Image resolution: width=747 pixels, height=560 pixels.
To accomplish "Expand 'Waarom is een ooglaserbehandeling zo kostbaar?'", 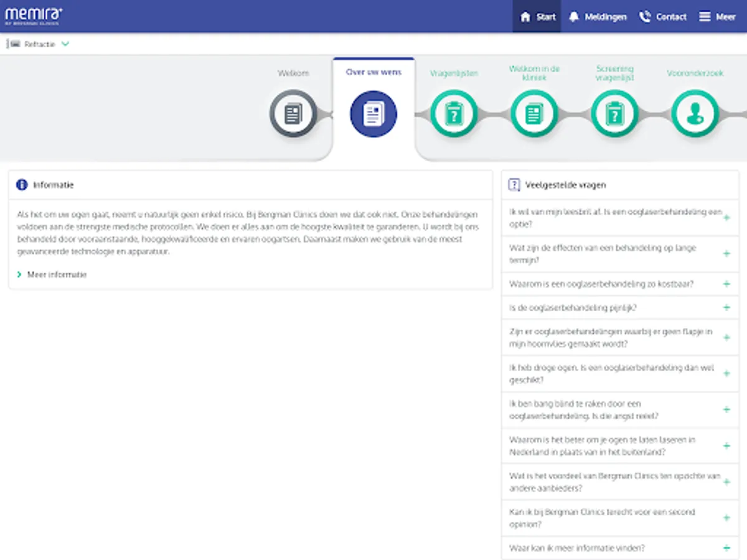I will [620, 284].
